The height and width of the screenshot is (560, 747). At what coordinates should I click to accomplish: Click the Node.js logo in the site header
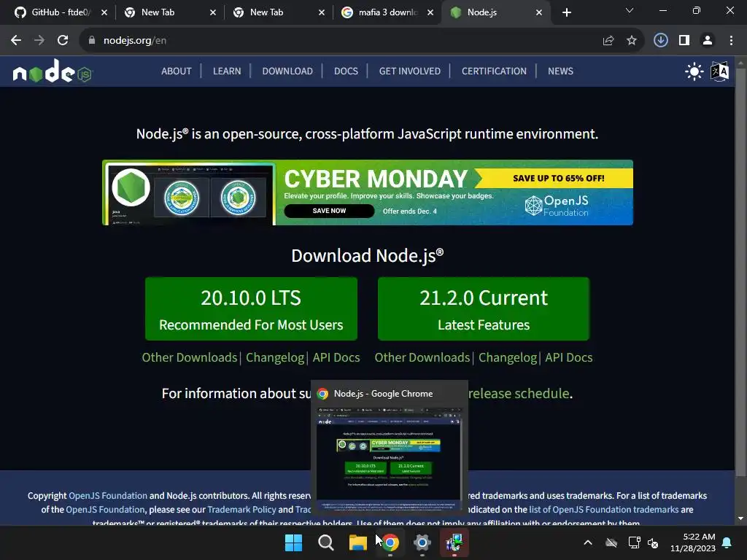coord(53,71)
